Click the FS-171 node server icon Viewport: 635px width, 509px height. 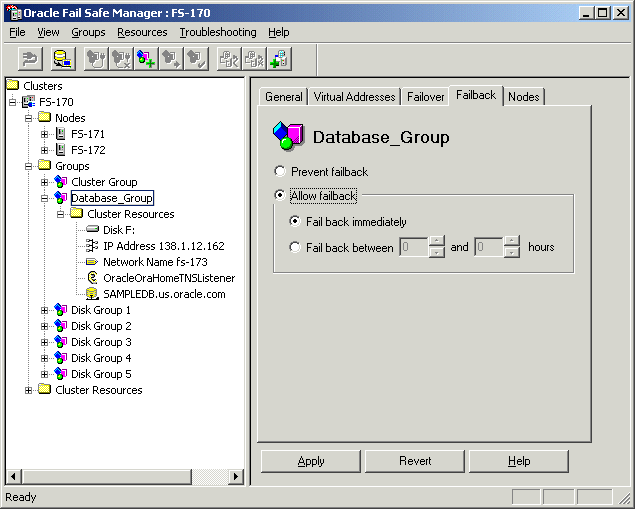[x=61, y=134]
